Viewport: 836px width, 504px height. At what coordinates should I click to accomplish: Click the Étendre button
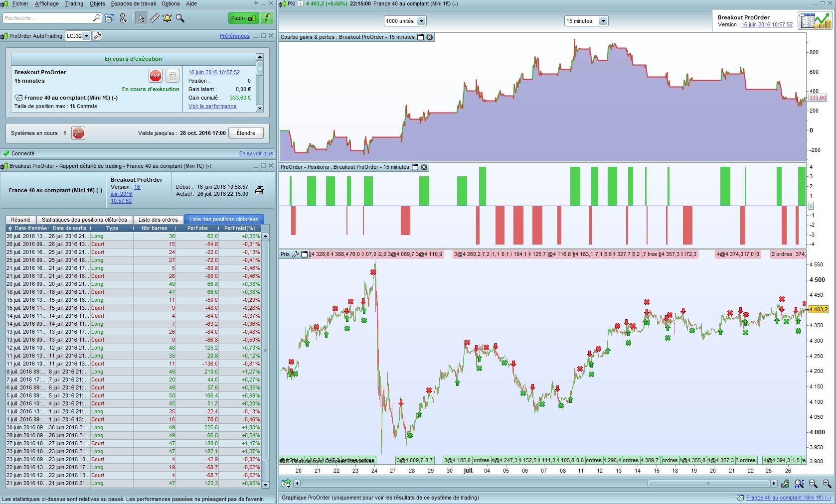pyautogui.click(x=246, y=133)
